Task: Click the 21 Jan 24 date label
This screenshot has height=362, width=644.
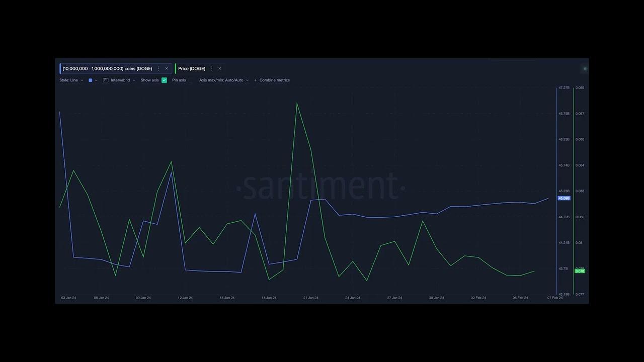Action: [310, 298]
